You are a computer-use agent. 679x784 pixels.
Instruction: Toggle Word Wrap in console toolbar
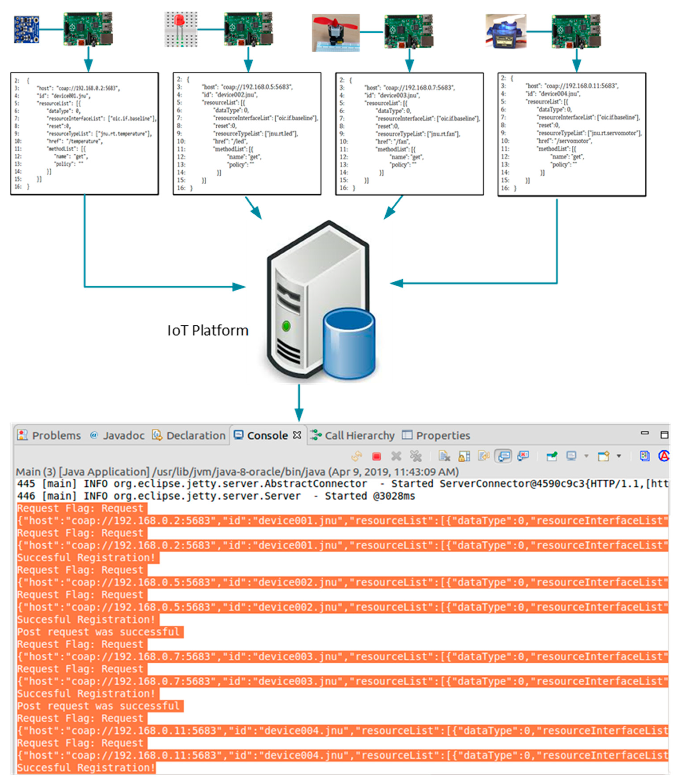484,456
